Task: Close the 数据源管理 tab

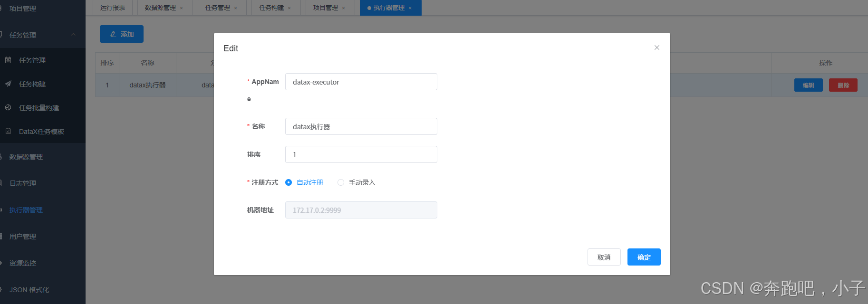Action: [x=181, y=8]
